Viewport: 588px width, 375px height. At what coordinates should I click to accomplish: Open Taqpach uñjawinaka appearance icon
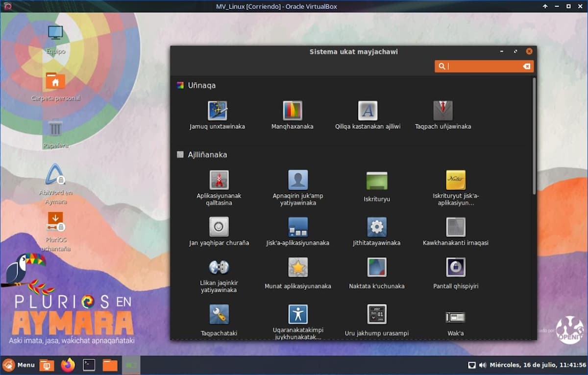[x=443, y=111]
